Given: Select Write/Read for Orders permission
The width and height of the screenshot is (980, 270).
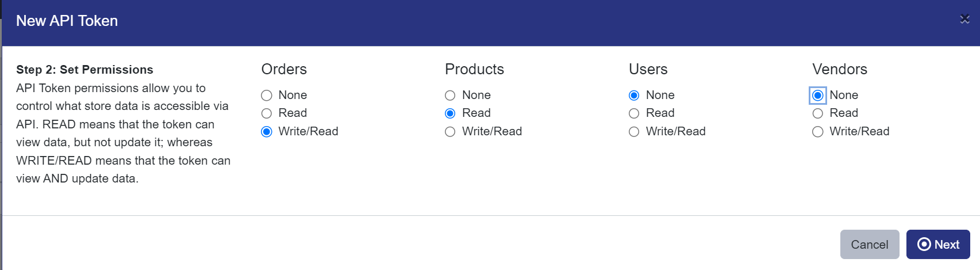Looking at the screenshot, I should tap(267, 132).
